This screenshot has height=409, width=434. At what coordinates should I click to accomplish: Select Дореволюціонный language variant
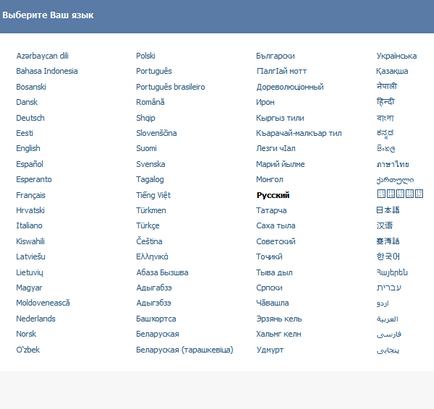[290, 87]
